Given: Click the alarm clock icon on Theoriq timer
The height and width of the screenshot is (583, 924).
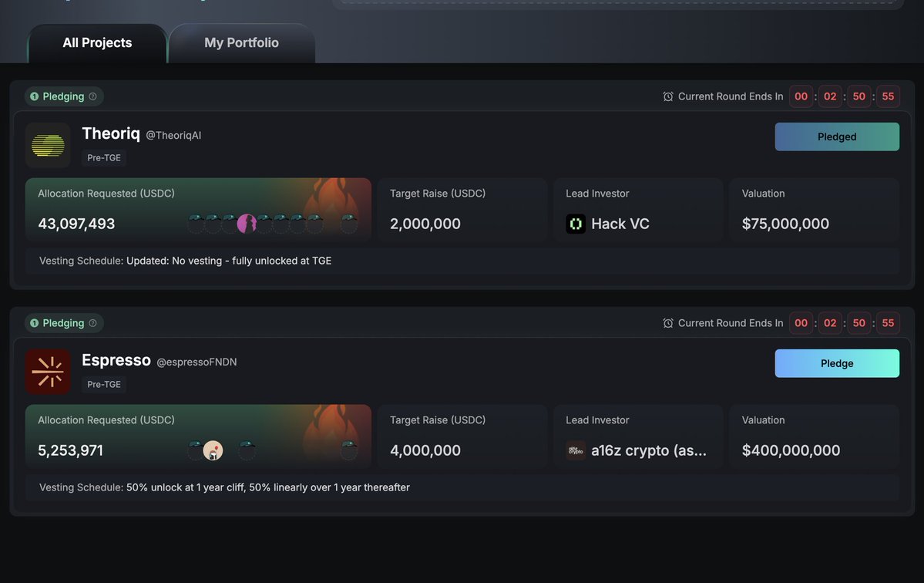Looking at the screenshot, I should pyautogui.click(x=667, y=96).
